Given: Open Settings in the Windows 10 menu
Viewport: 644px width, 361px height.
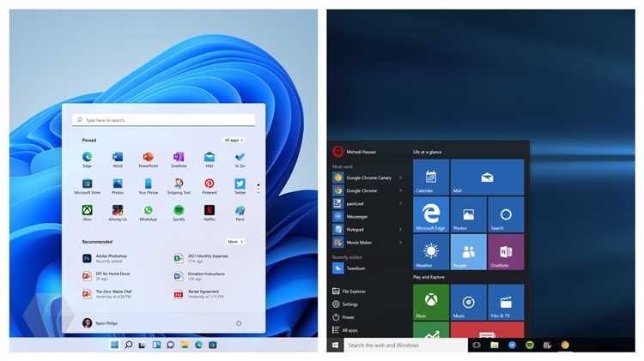Looking at the screenshot, I should [x=345, y=304].
